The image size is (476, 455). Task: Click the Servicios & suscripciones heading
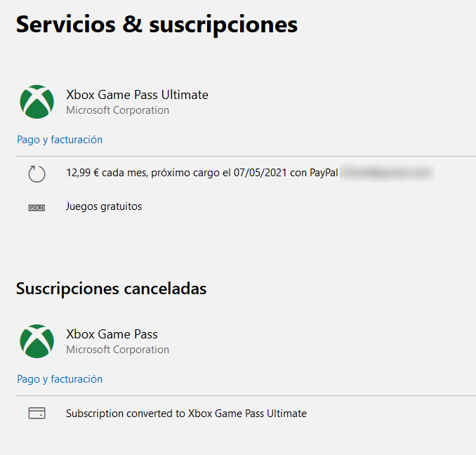click(157, 25)
